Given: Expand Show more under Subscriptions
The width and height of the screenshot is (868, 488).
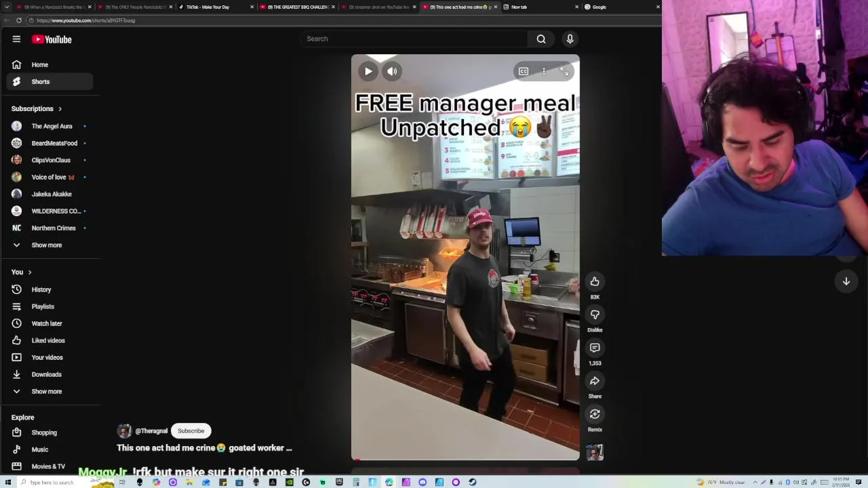Looking at the screenshot, I should (x=50, y=245).
